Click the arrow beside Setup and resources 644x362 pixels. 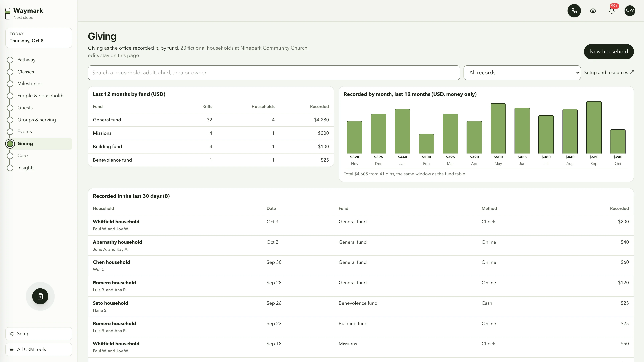(x=631, y=72)
